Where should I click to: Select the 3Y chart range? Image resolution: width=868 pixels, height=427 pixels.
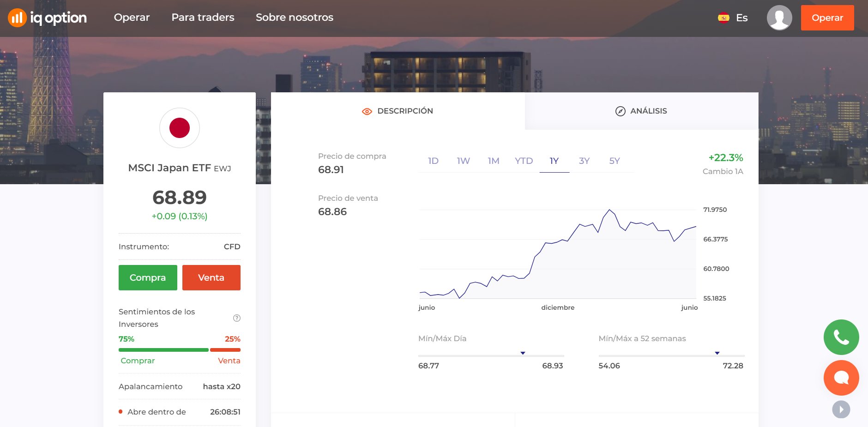pyautogui.click(x=585, y=161)
